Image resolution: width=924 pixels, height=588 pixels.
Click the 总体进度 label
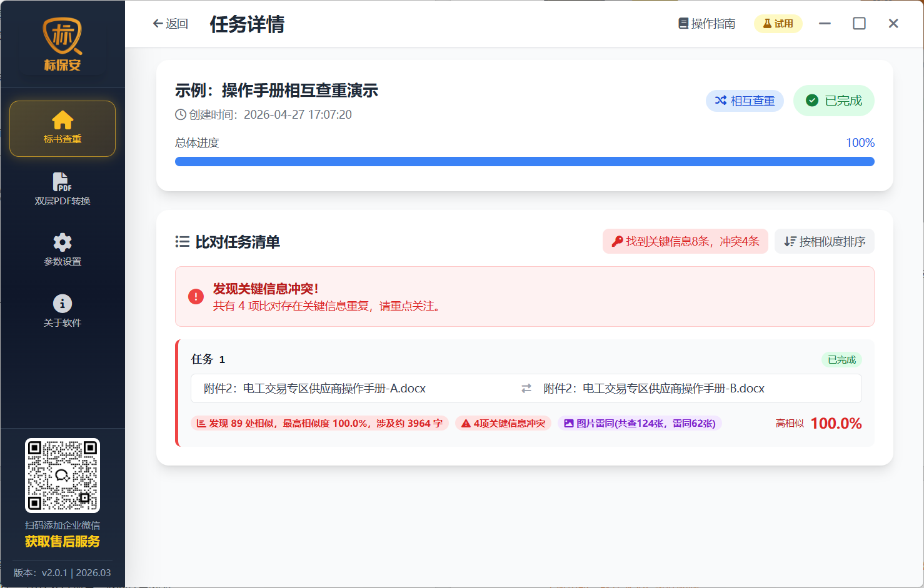tap(197, 143)
